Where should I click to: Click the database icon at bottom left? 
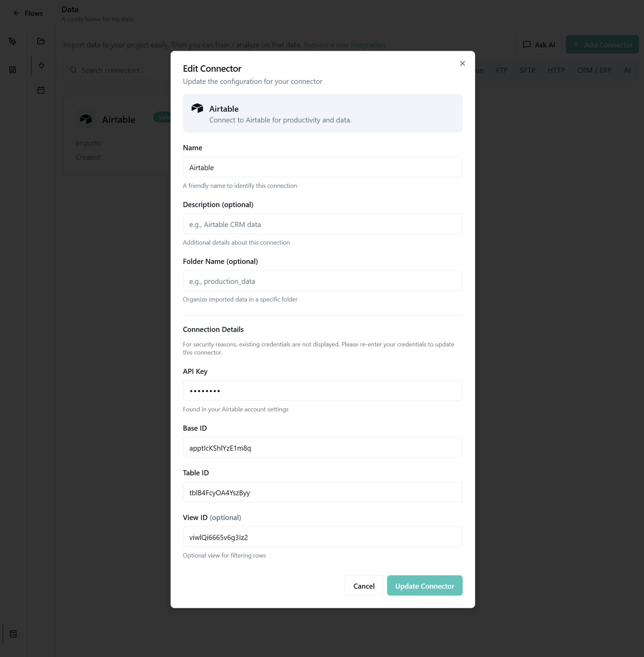(x=13, y=634)
